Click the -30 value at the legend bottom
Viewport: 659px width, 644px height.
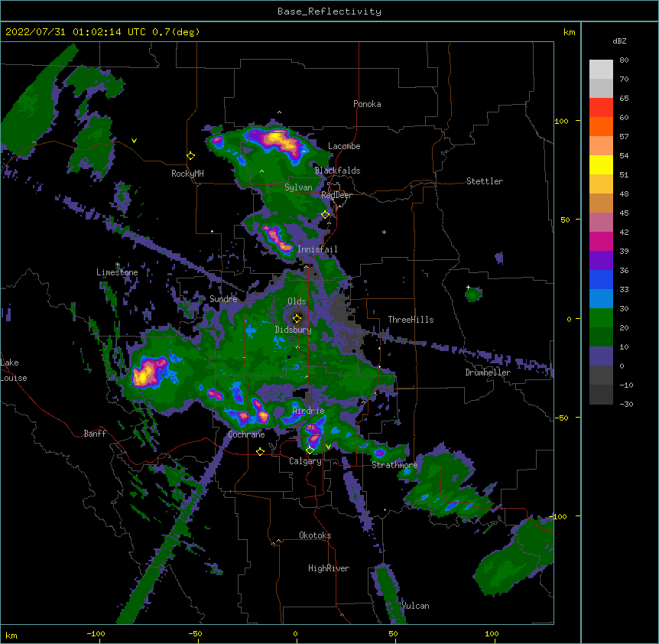[627, 404]
